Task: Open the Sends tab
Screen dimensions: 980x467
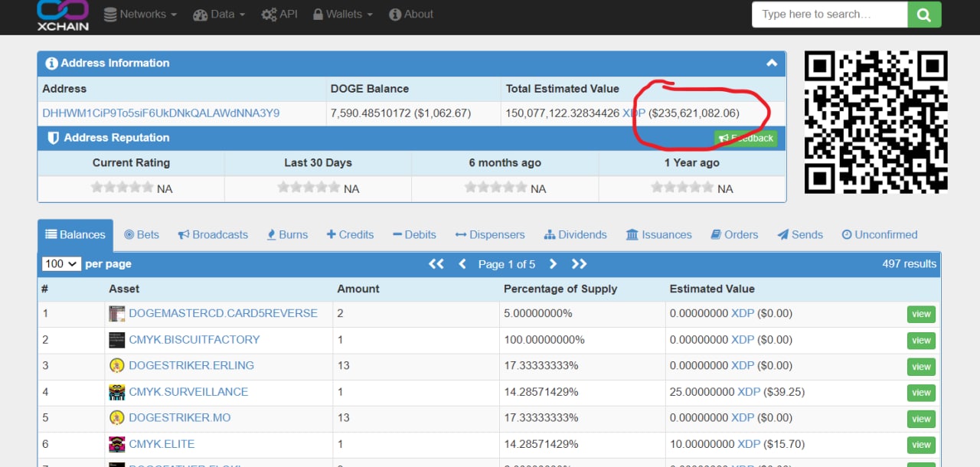Action: 800,235
